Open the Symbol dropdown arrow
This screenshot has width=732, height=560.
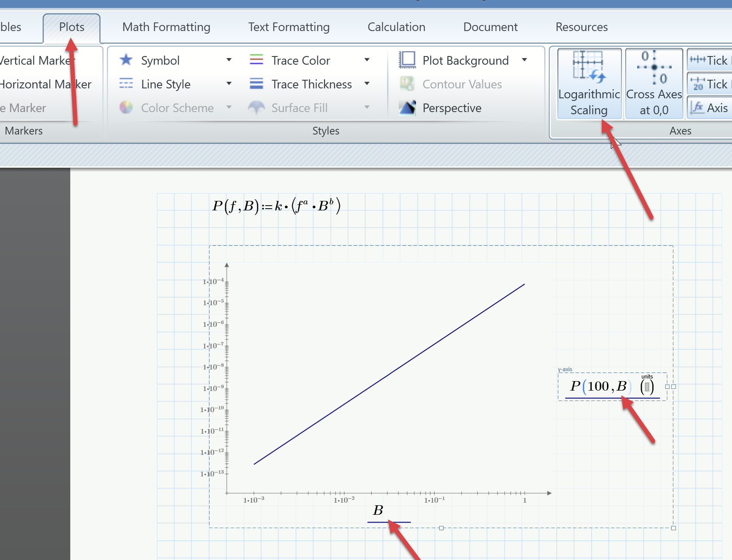pyautogui.click(x=229, y=60)
